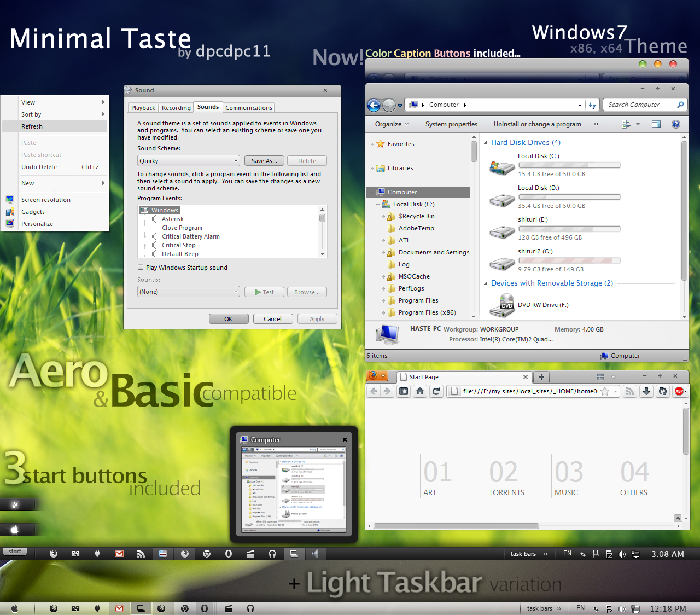Click the Firefox URL address field
This screenshot has width=700, height=615.
[x=529, y=391]
